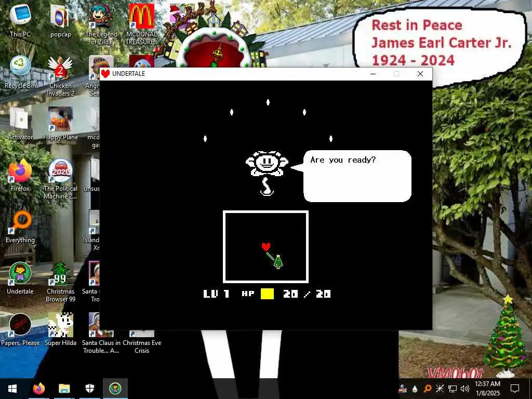The height and width of the screenshot is (399, 532).
Task: Click the volume speaker tray icon
Action: 465,389
